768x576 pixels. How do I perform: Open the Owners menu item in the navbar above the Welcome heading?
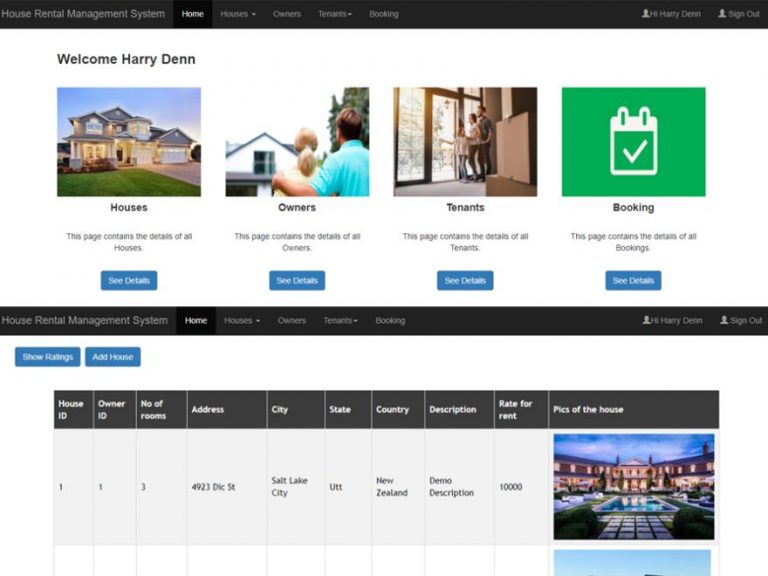287,14
